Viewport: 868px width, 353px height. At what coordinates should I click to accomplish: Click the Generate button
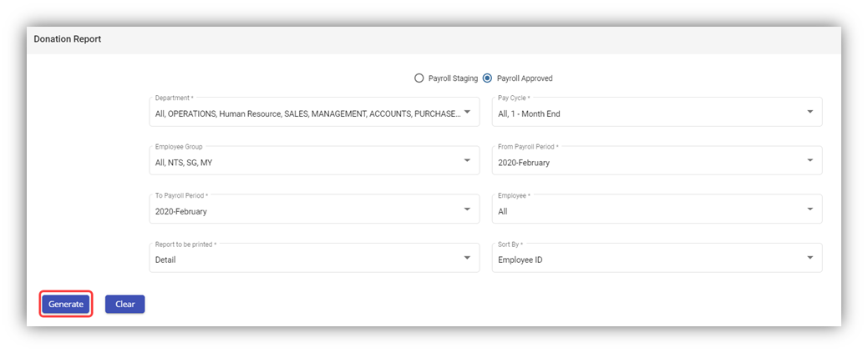coord(66,305)
